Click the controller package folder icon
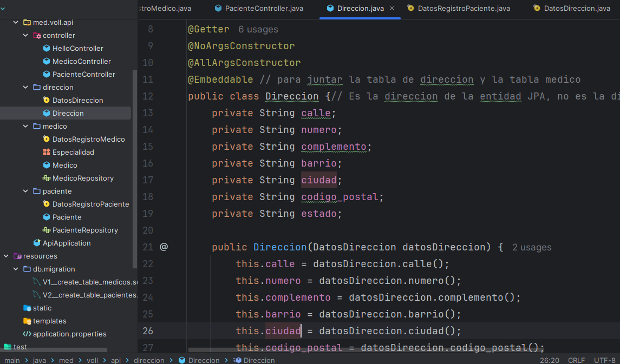This screenshot has width=620, height=364. [x=37, y=36]
